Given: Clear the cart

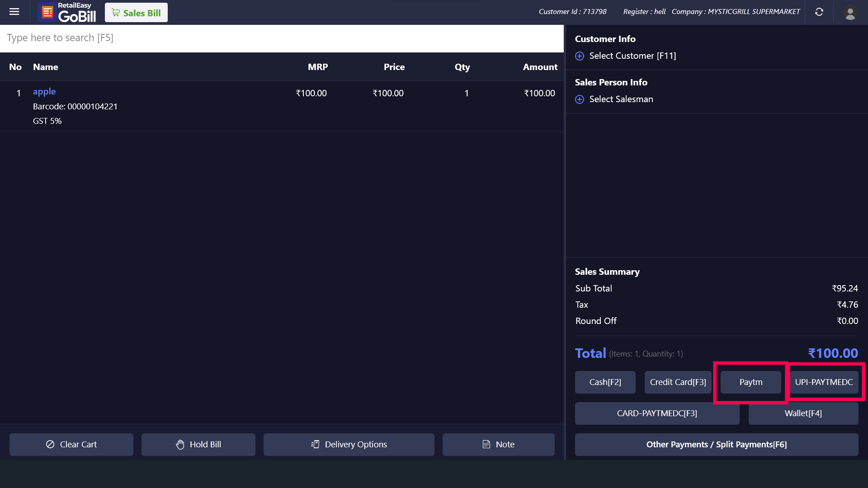Looking at the screenshot, I should [71, 445].
